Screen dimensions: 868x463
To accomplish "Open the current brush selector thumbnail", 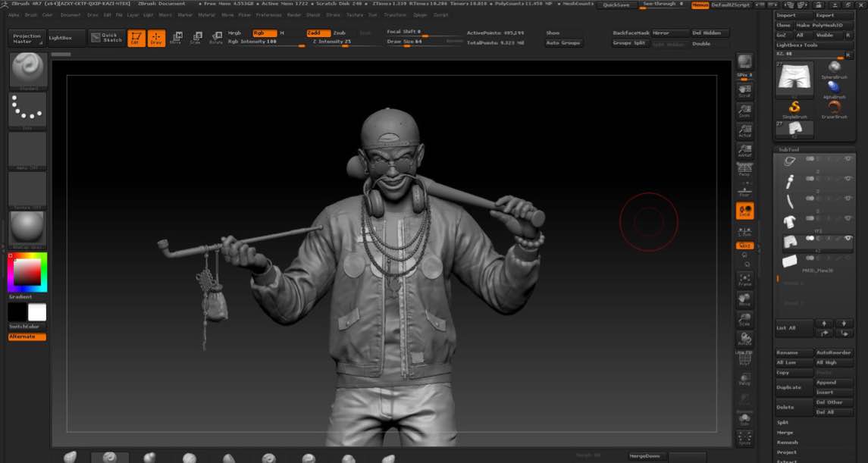I will 27,70.
